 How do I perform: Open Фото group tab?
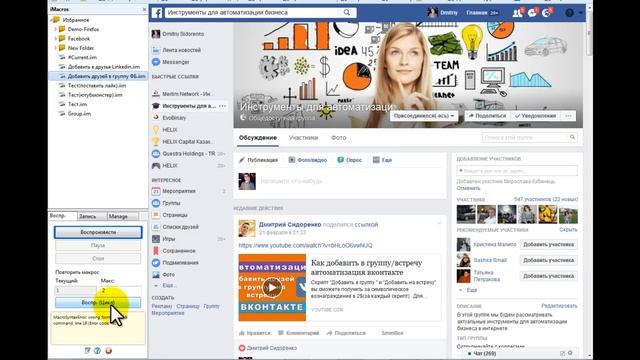point(338,138)
